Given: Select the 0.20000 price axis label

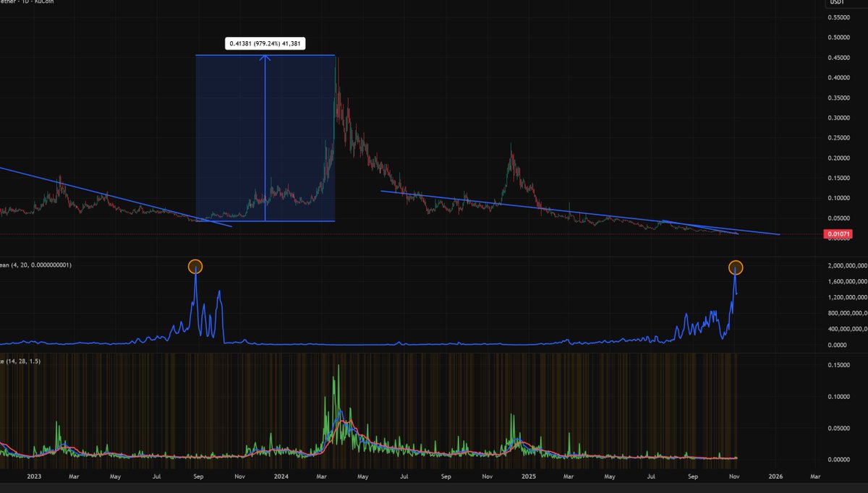Looking at the screenshot, I should click(x=839, y=158).
